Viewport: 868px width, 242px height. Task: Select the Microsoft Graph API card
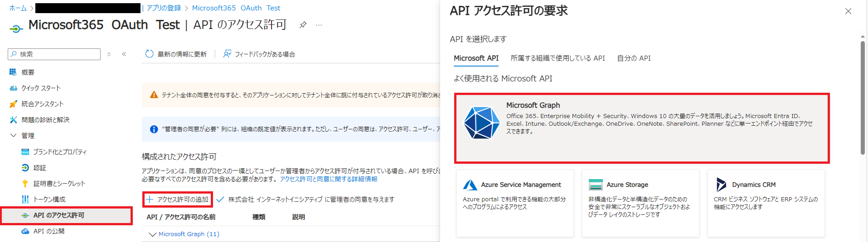(642, 128)
